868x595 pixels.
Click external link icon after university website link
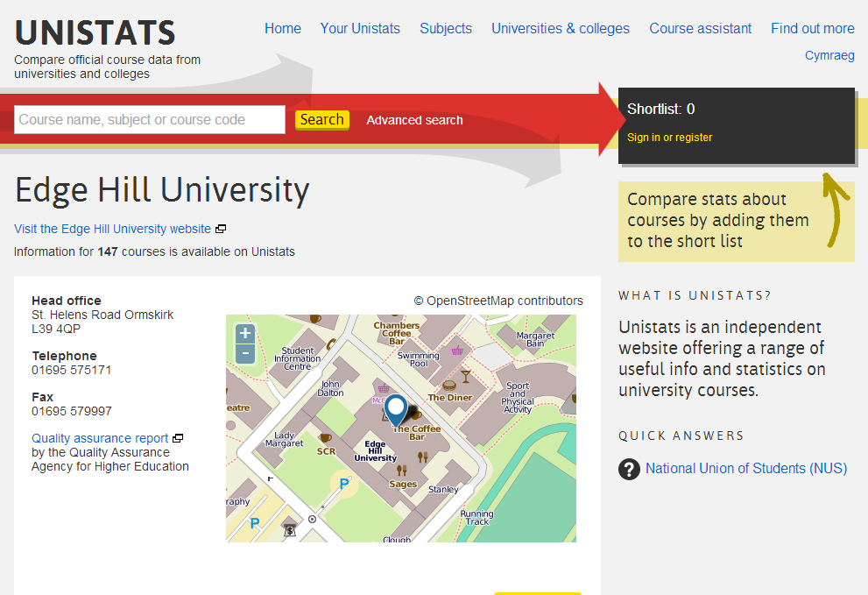[x=221, y=229]
